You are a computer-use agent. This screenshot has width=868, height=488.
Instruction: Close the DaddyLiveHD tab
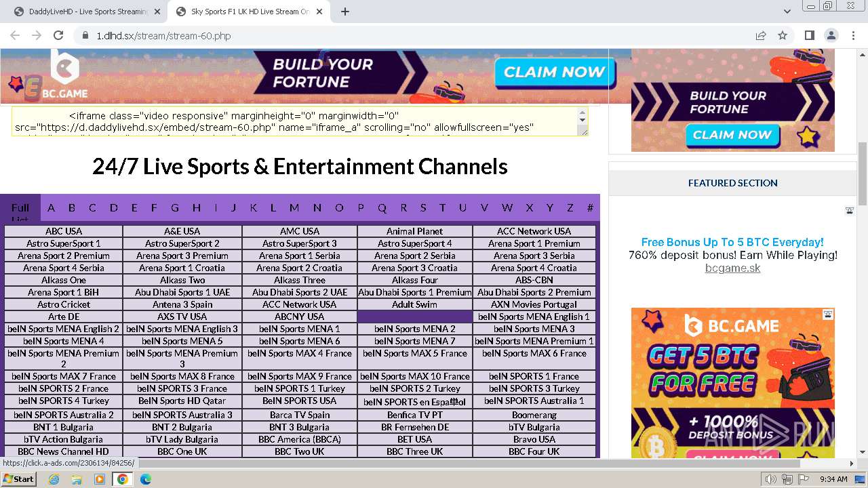pos(157,12)
